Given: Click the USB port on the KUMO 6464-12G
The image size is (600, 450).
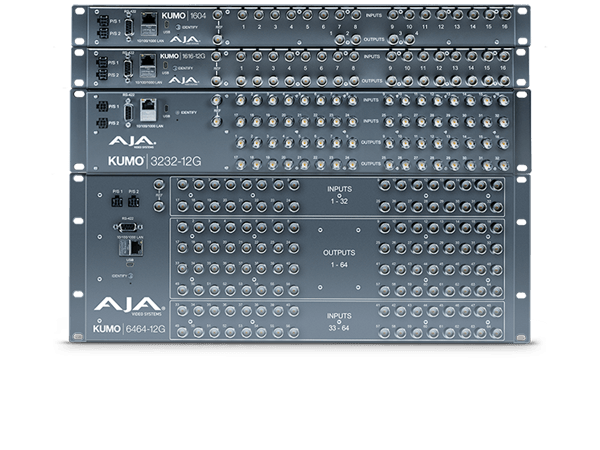Looking at the screenshot, I should coord(130,264).
